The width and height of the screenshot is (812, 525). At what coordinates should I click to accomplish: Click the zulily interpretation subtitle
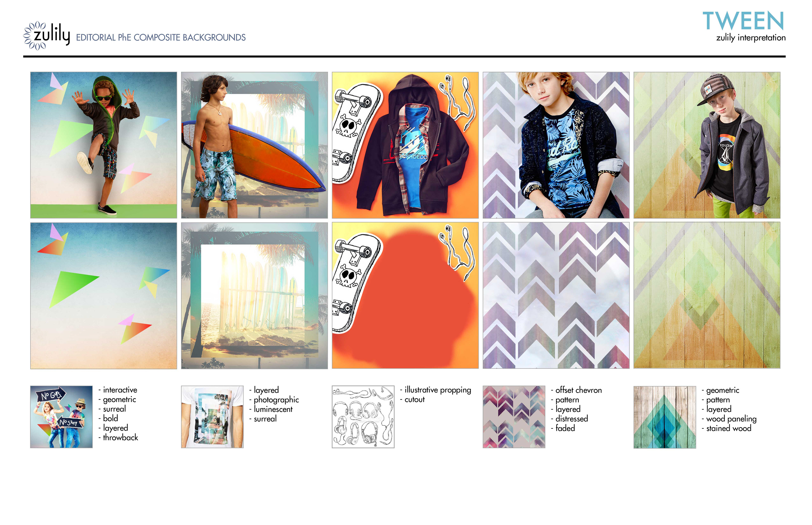tap(751, 38)
